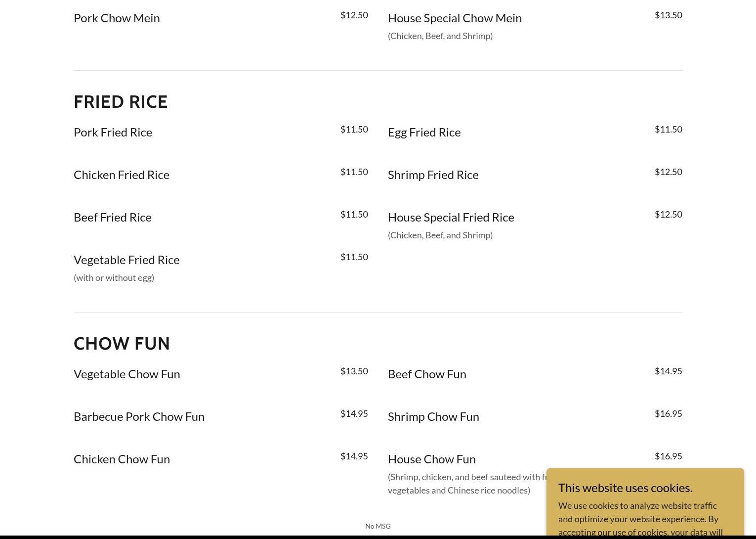The height and width of the screenshot is (539, 756).
Task: Click the $11.50 price for Egg Fried Rice
Action: coord(669,129)
